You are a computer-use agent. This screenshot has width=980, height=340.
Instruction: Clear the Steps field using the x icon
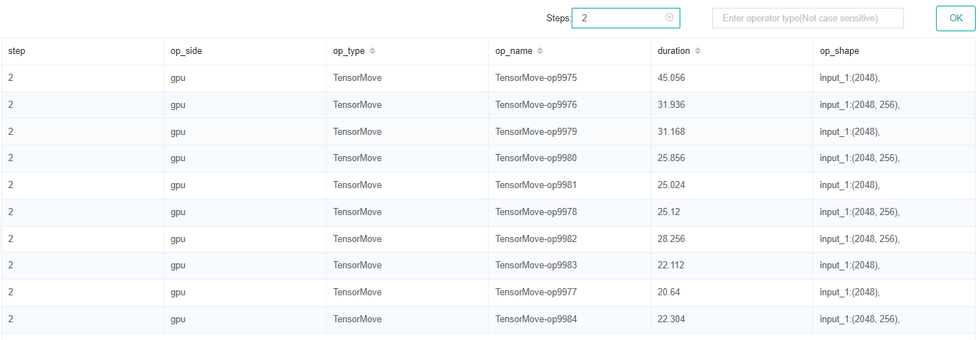pos(669,18)
